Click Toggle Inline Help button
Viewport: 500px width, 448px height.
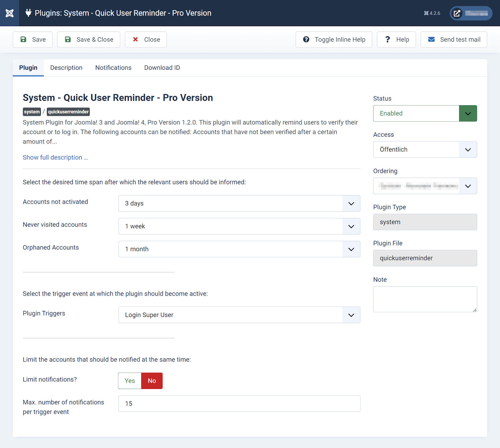(334, 39)
